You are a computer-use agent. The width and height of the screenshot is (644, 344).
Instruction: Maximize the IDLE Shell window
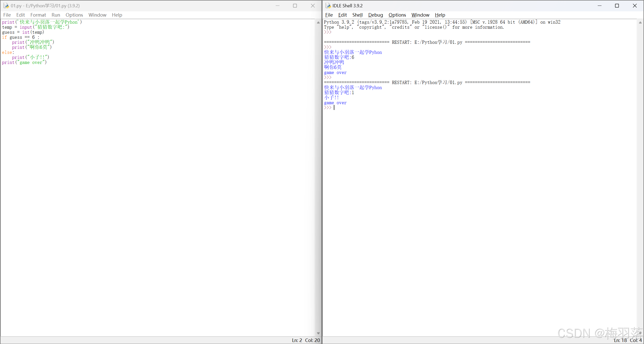pyautogui.click(x=617, y=6)
